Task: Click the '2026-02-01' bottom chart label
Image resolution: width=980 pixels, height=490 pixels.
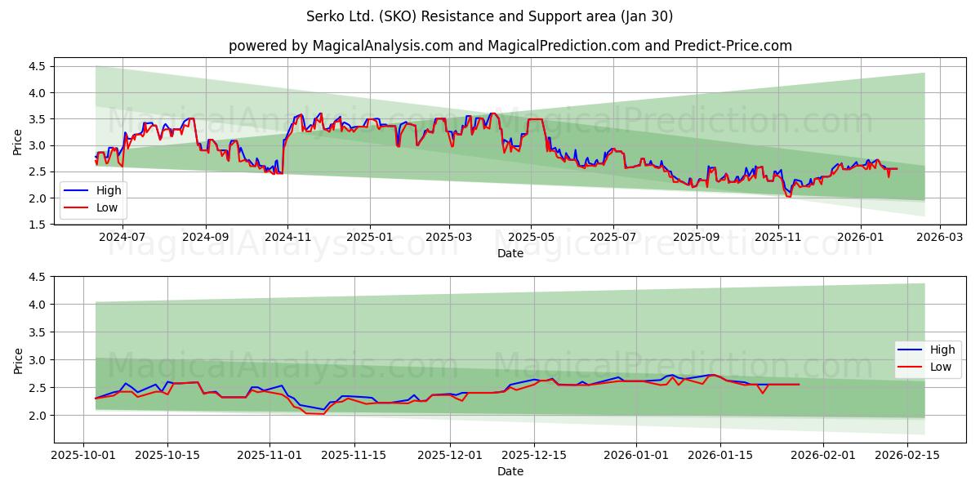Action: [823, 455]
